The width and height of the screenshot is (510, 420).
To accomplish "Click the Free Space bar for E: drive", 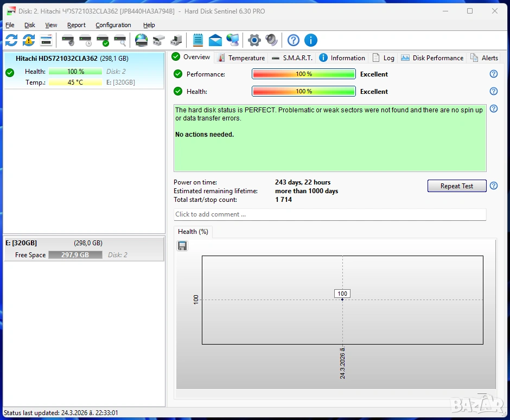I will click(x=75, y=255).
